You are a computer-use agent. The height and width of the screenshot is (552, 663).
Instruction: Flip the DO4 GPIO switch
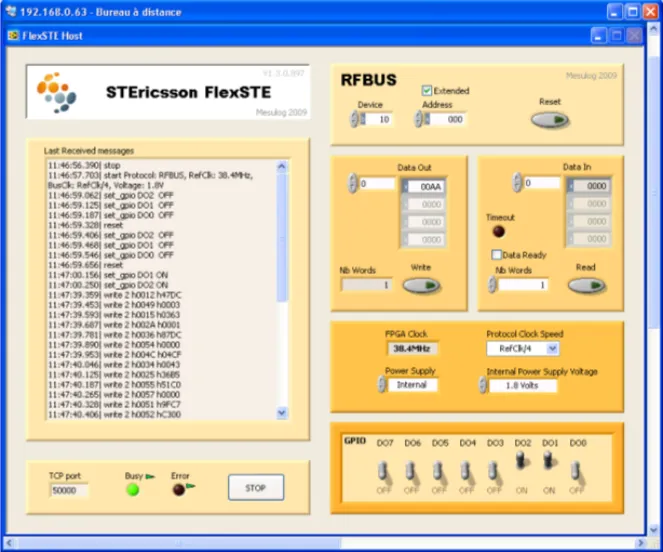tap(466, 471)
